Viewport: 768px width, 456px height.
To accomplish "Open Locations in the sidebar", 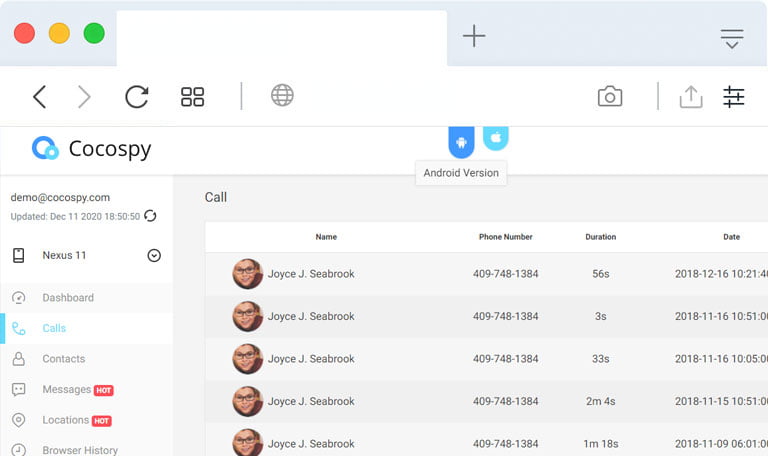I will [66, 420].
